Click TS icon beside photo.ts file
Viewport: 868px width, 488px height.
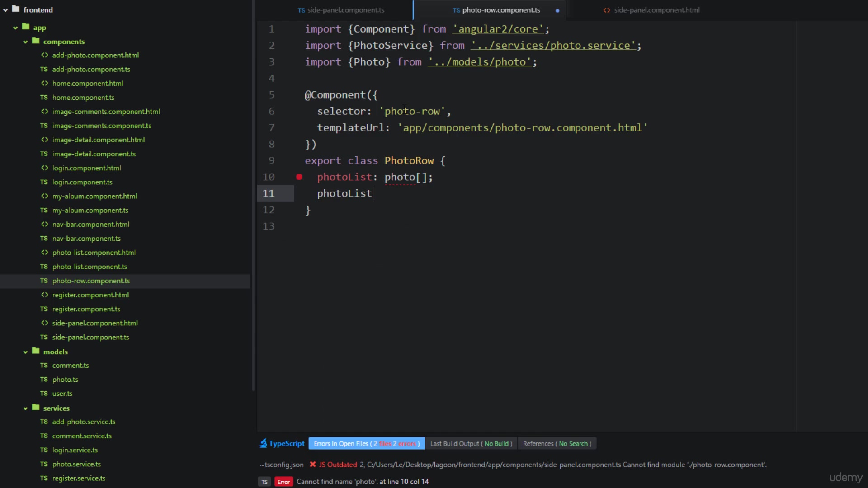[44, 380]
